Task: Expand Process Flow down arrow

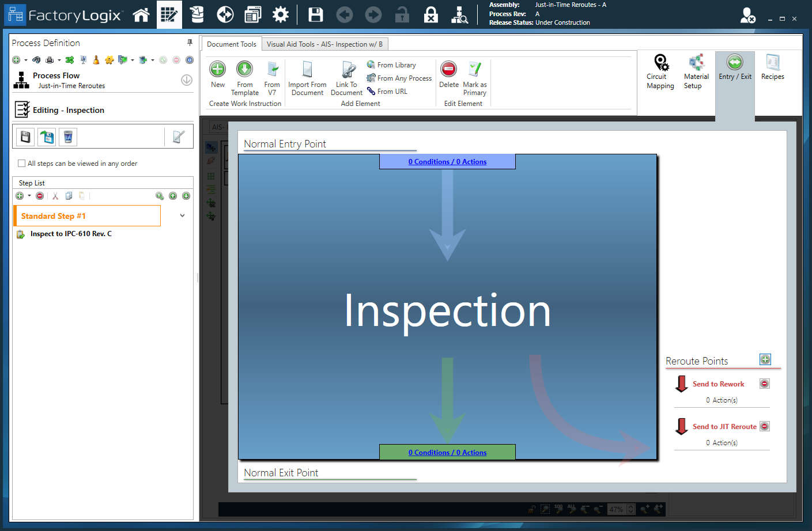Action: (186, 80)
